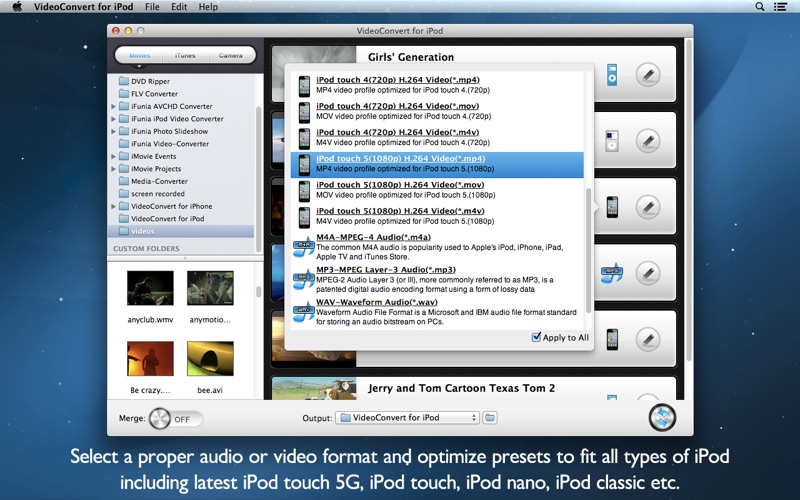Screen dimensions: 800x500
Task: Open the Help menu
Action: tap(208, 7)
